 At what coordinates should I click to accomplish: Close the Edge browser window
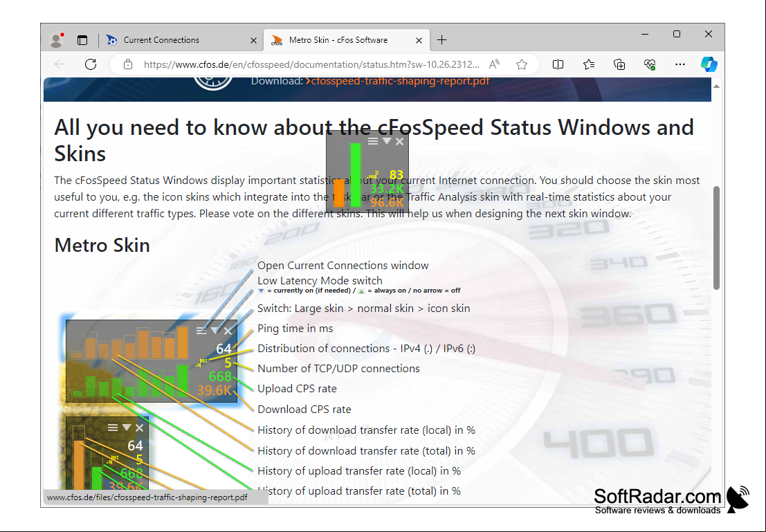[x=709, y=34]
